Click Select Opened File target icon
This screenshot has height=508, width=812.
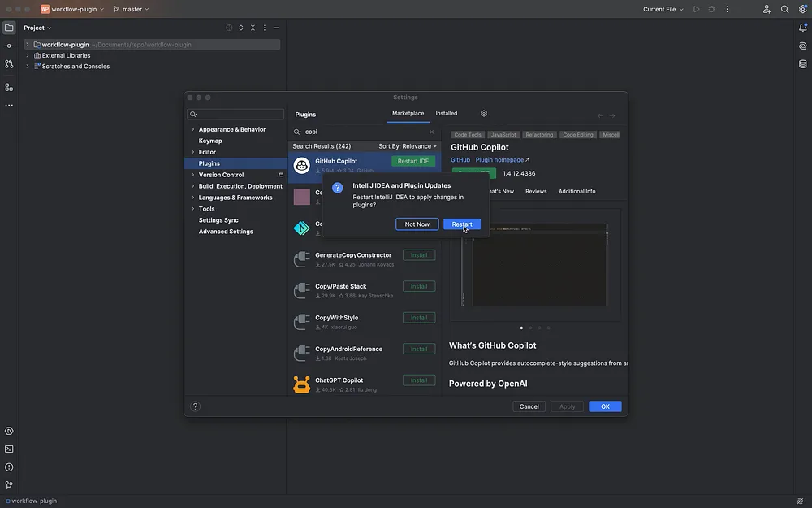coord(229,28)
